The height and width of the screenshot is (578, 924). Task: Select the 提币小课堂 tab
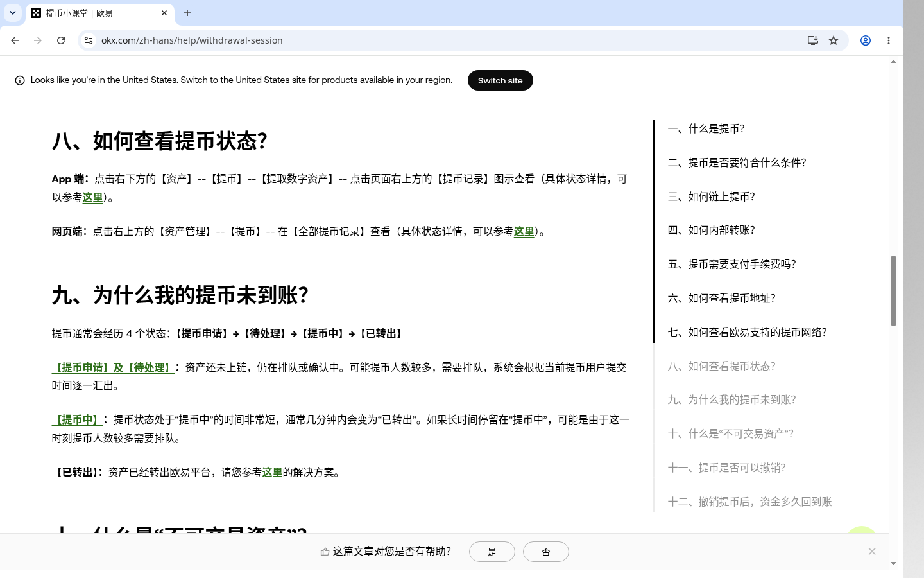pyautogui.click(x=99, y=13)
